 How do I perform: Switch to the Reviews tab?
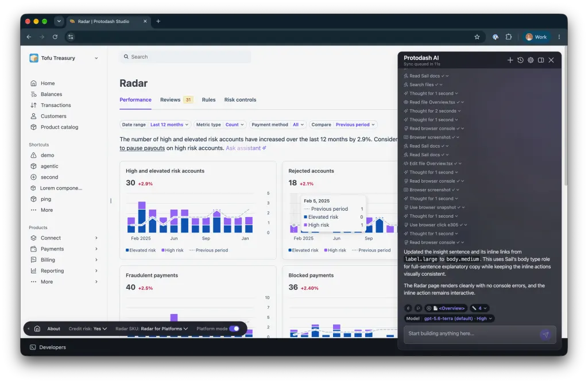(x=176, y=100)
